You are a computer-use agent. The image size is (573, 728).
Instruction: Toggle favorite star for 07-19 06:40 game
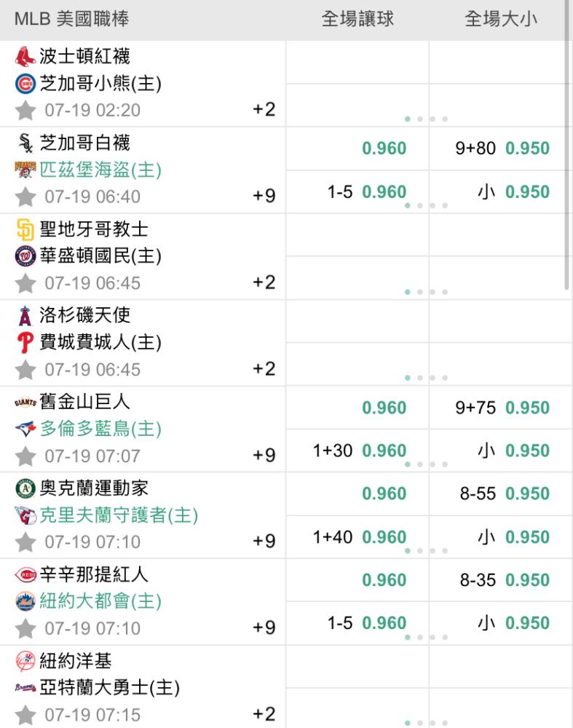click(25, 197)
